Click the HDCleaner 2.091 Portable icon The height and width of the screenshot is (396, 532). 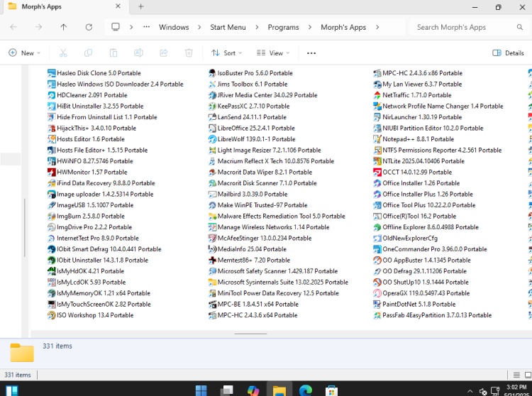[52, 95]
